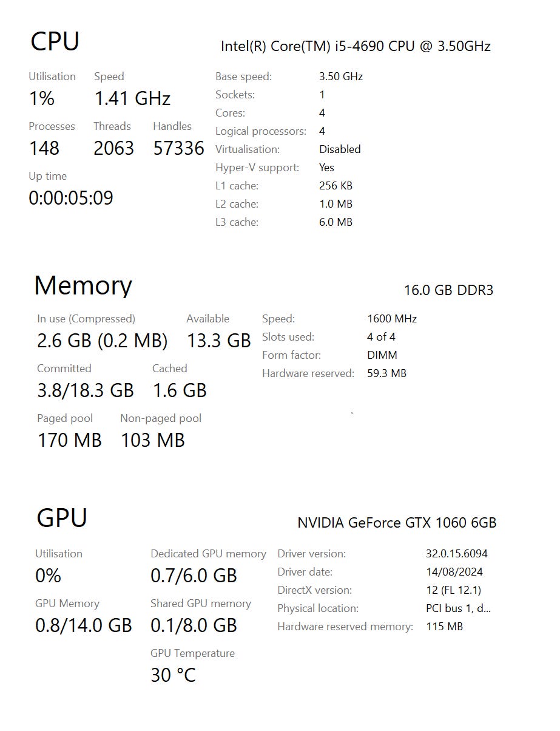The width and height of the screenshot is (560, 731).
Task: Select the Handles count 57336
Action: click(178, 148)
